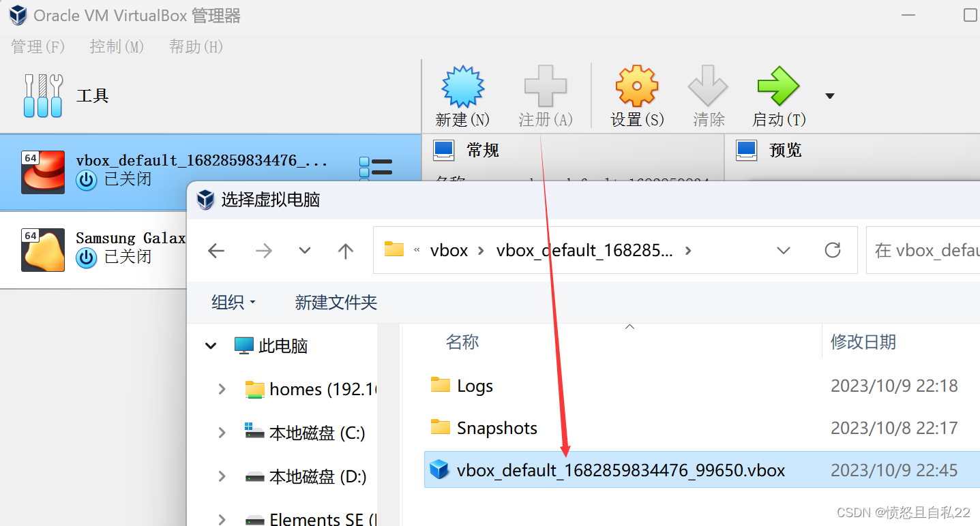The width and height of the screenshot is (980, 526).
Task: Click the 已关闭 power icon of Samsung VM
Action: (86, 258)
